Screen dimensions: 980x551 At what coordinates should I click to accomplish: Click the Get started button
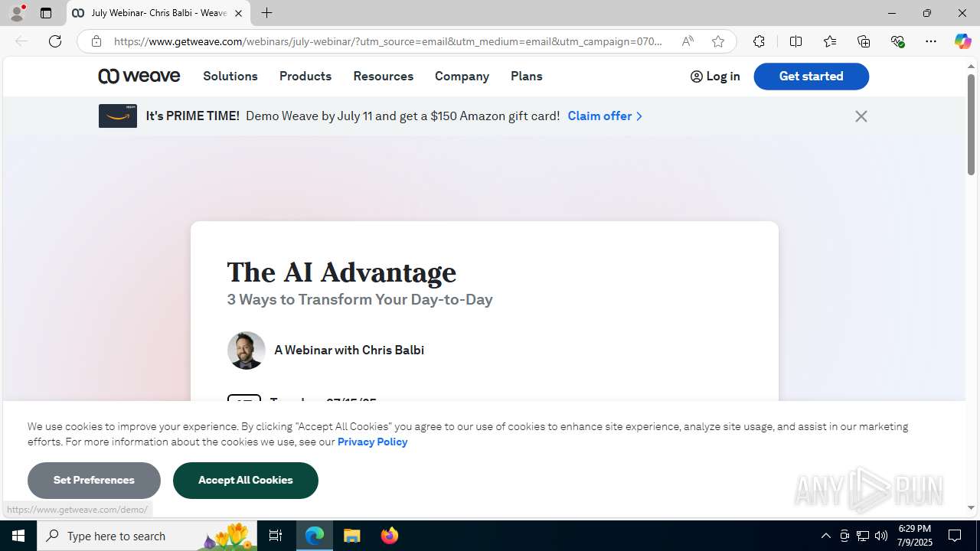pos(811,76)
